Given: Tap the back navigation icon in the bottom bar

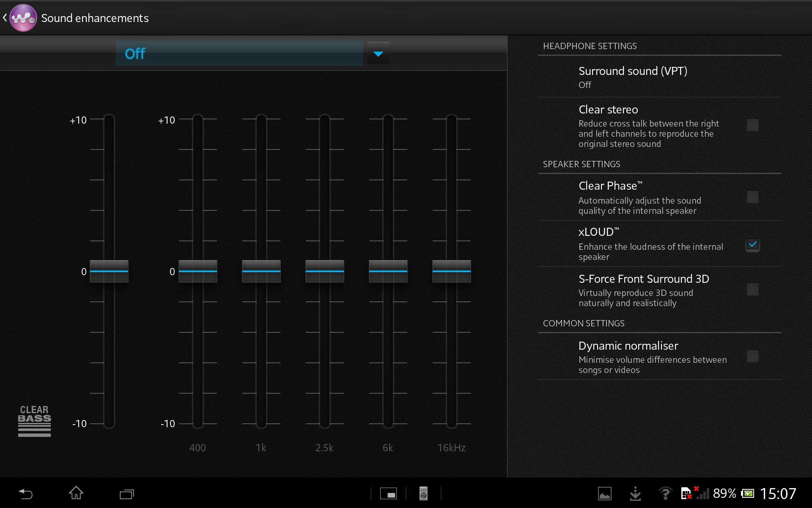Looking at the screenshot, I should click(25, 494).
